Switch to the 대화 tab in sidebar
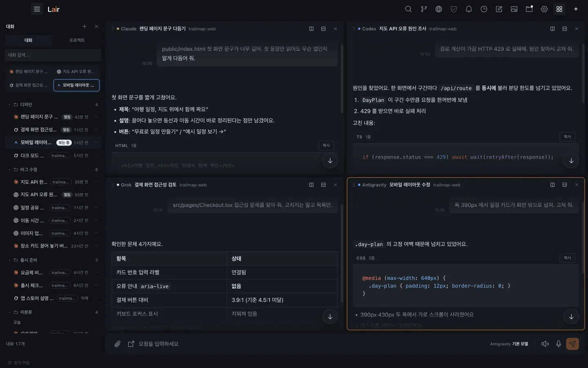 pyautogui.click(x=28, y=40)
